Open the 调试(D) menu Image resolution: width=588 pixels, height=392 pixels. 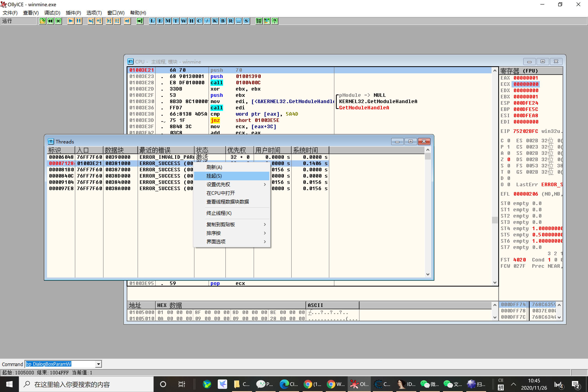click(52, 13)
